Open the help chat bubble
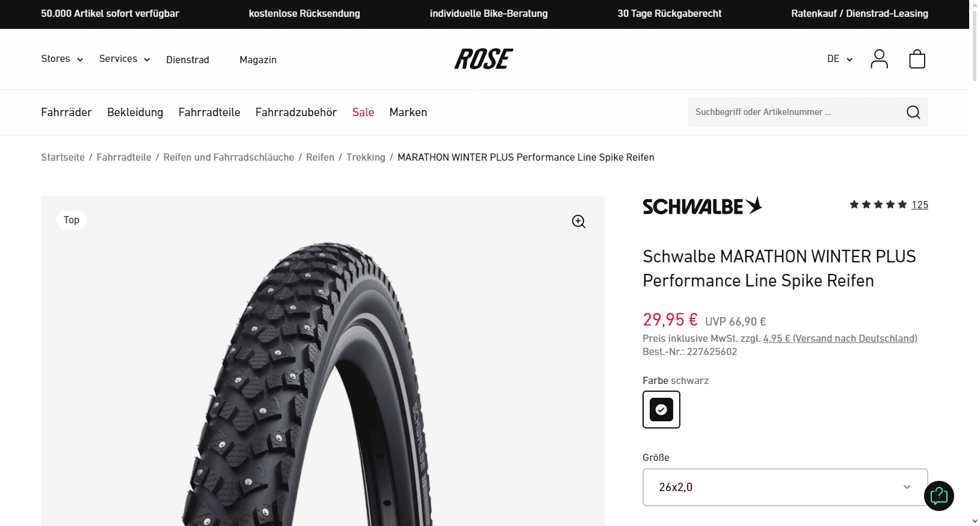Screen dimensions: 980x526 click(x=938, y=496)
